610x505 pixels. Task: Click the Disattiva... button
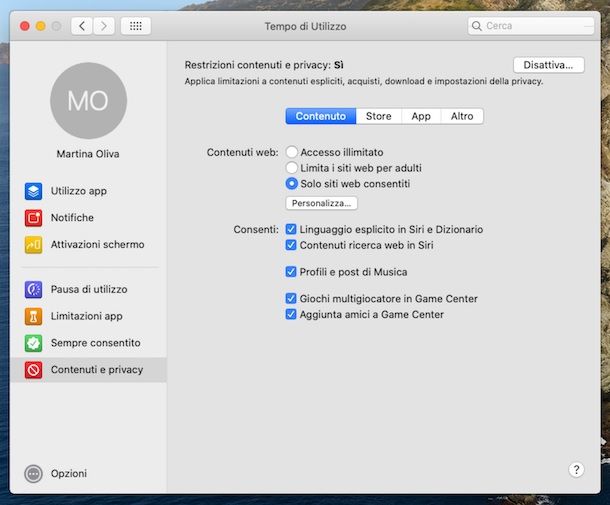(549, 65)
